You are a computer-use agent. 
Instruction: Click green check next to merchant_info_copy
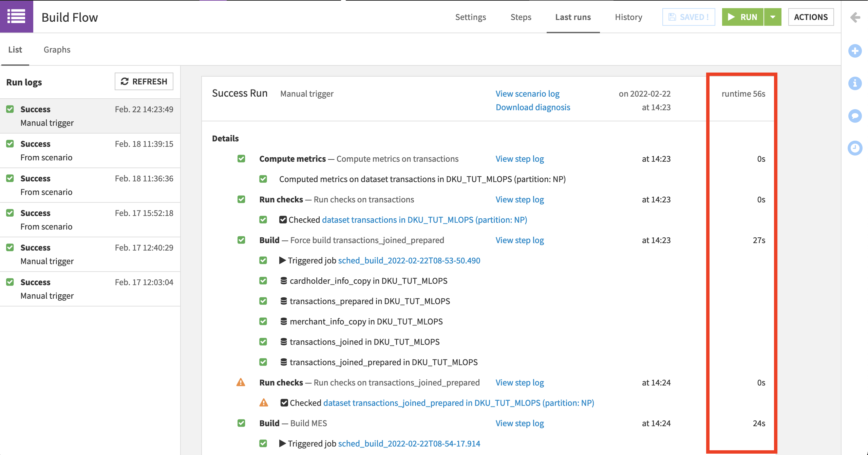(263, 321)
